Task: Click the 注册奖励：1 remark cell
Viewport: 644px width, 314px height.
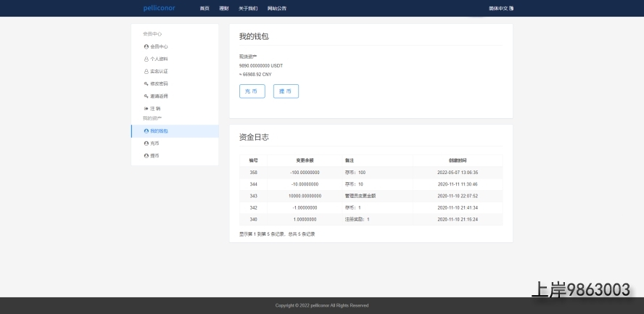Action: point(377,220)
